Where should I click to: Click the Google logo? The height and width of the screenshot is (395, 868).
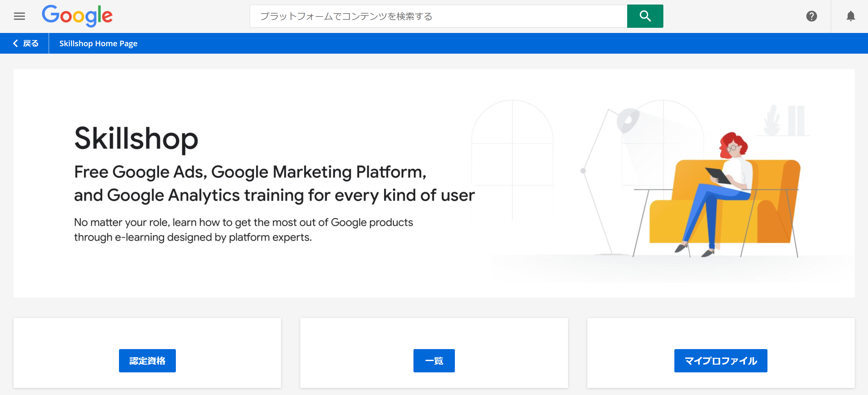pyautogui.click(x=78, y=15)
